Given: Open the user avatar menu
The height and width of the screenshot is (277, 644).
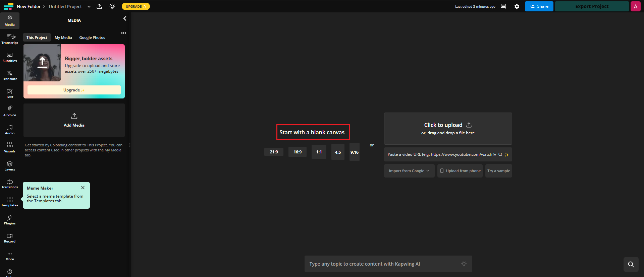Looking at the screenshot, I should (636, 6).
